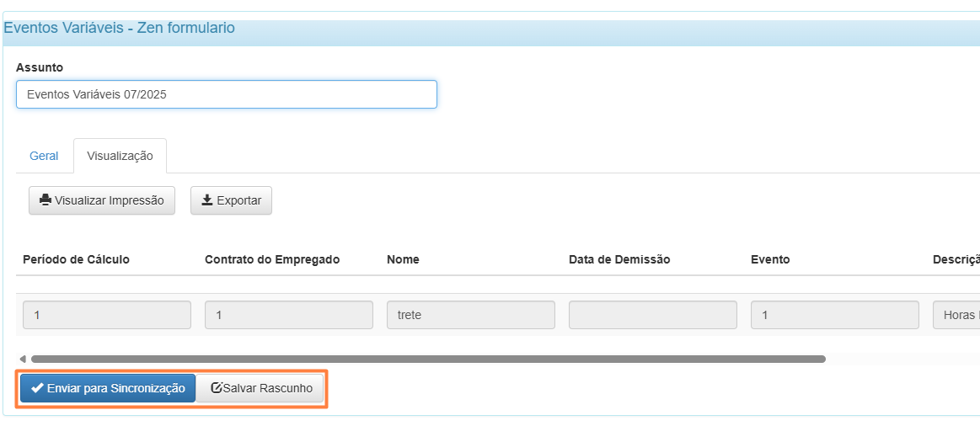This screenshot has height=442, width=980.
Task: Click the Evento field value
Action: (x=835, y=315)
